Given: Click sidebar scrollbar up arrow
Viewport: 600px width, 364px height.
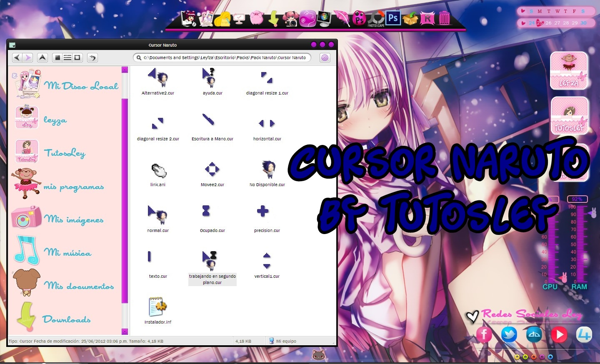Looking at the screenshot, I should [x=125, y=70].
